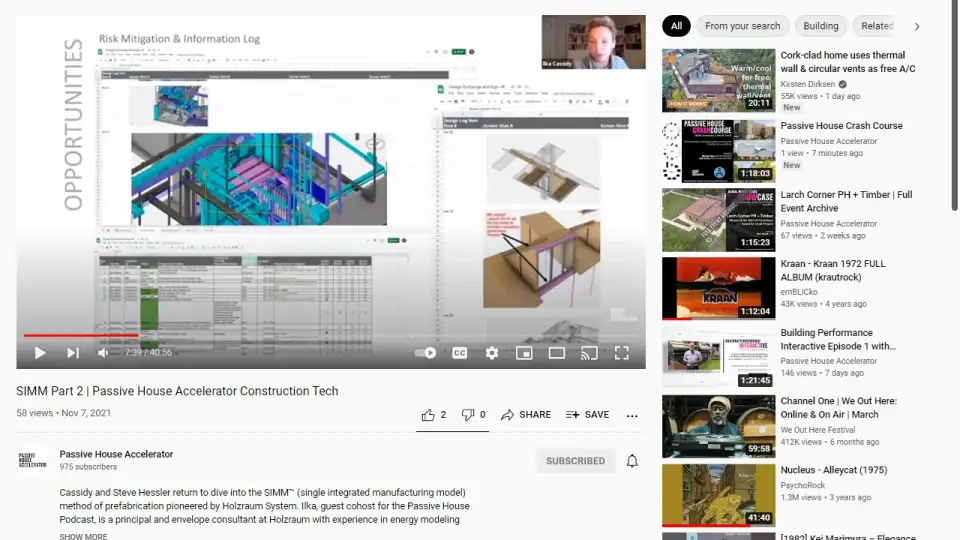Open video settings gear

tap(492, 353)
